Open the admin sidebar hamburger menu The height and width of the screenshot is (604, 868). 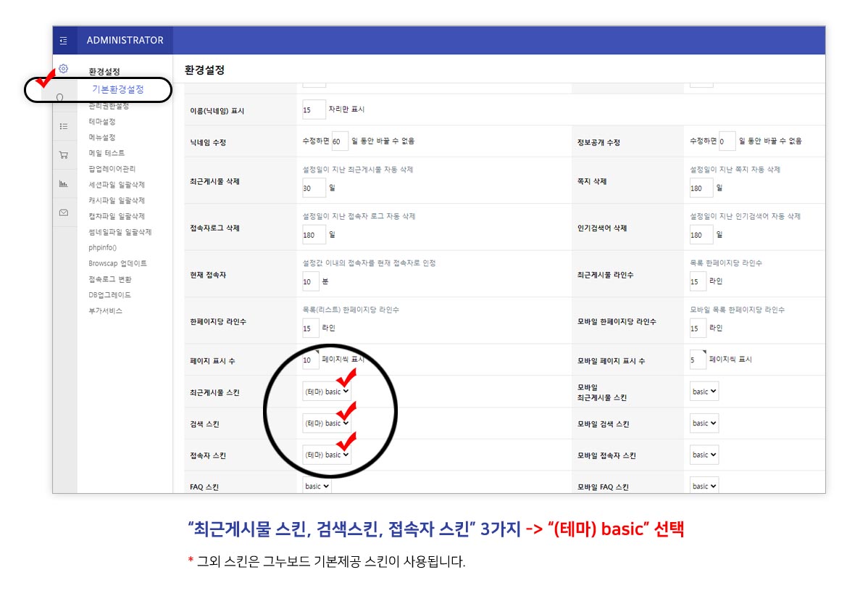coord(64,41)
